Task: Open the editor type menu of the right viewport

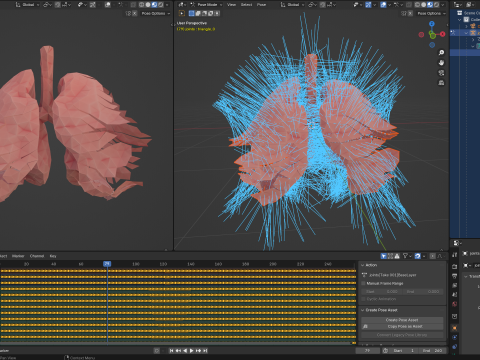Action: click(183, 5)
